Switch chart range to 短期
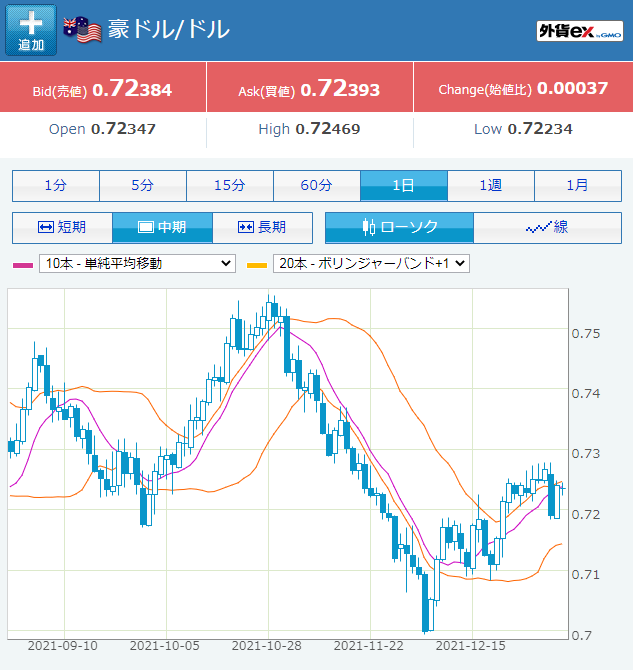633x670 pixels. coord(62,227)
